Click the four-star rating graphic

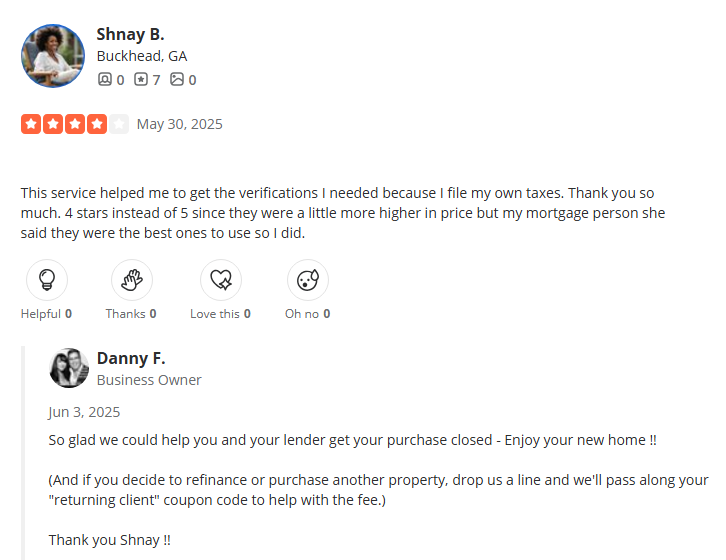pos(75,124)
